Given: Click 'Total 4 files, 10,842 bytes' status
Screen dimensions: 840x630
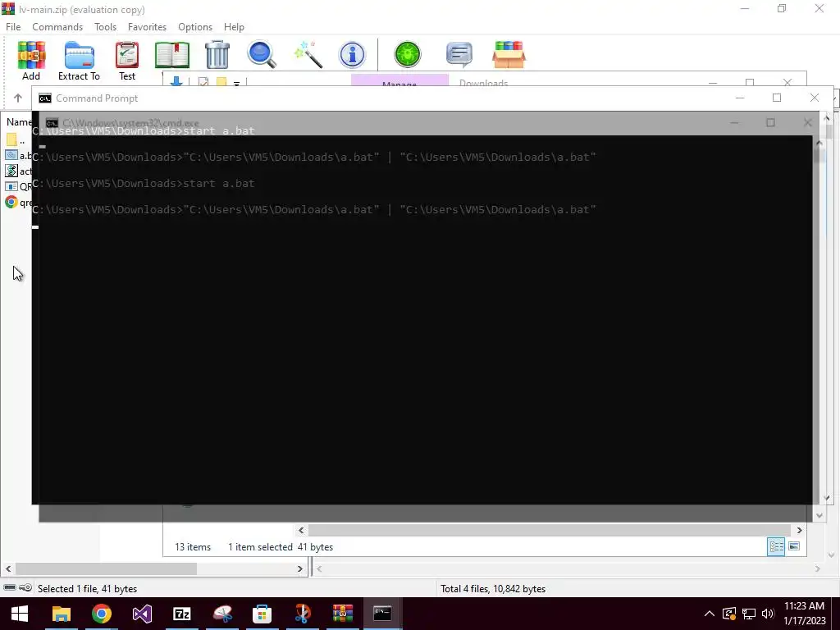Looking at the screenshot, I should tap(493, 588).
